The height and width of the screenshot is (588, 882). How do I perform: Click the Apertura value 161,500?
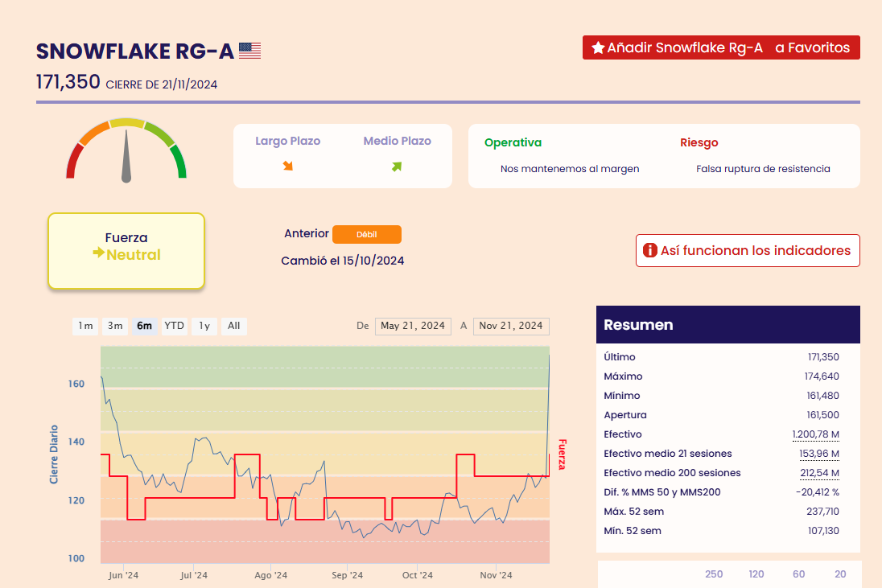pos(823,415)
